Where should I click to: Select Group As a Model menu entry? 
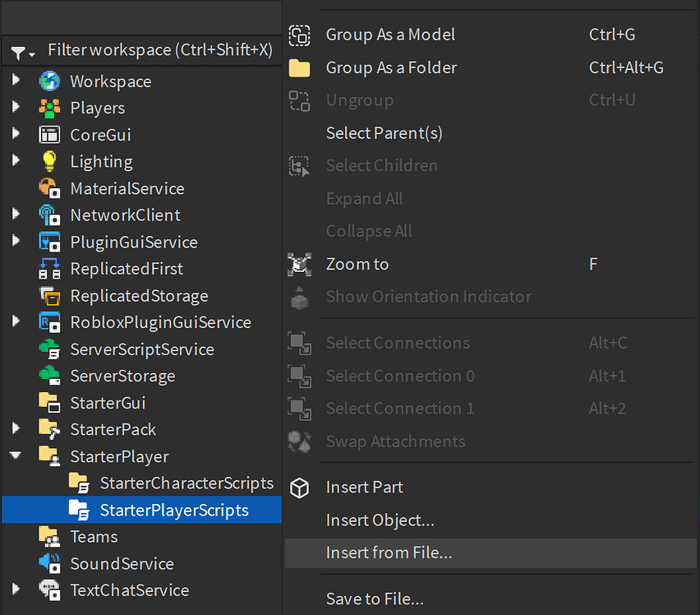click(x=390, y=35)
